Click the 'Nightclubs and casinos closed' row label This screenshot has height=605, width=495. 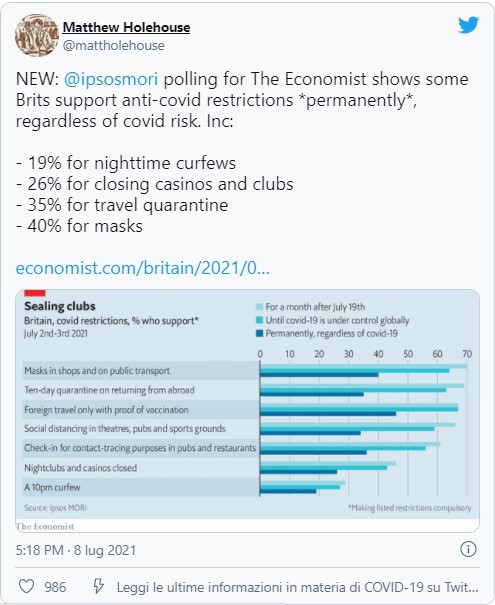coord(80,468)
